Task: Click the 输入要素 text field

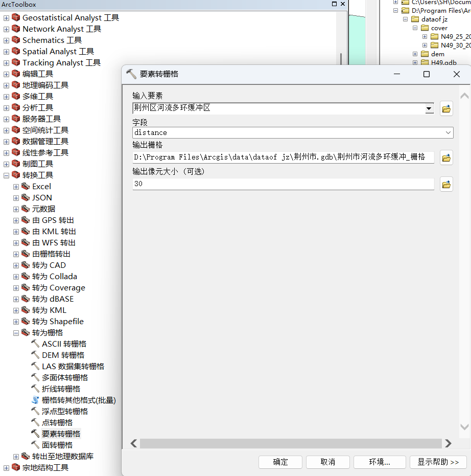Action: click(x=278, y=108)
